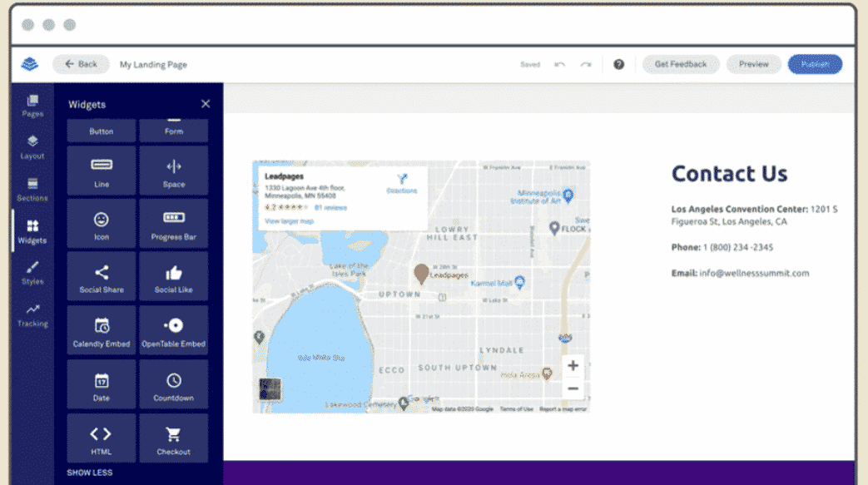Select the Widgets sidebar tab
The image size is (868, 485).
tap(32, 232)
